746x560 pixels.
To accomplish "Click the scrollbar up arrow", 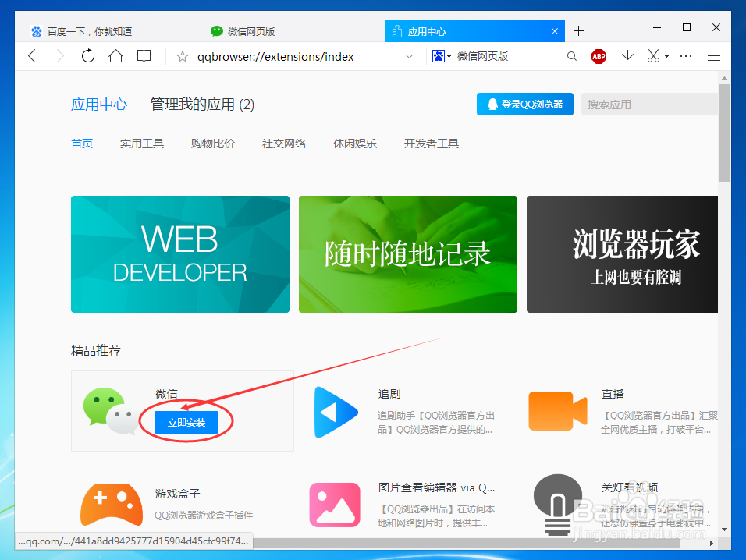I will point(724,77).
